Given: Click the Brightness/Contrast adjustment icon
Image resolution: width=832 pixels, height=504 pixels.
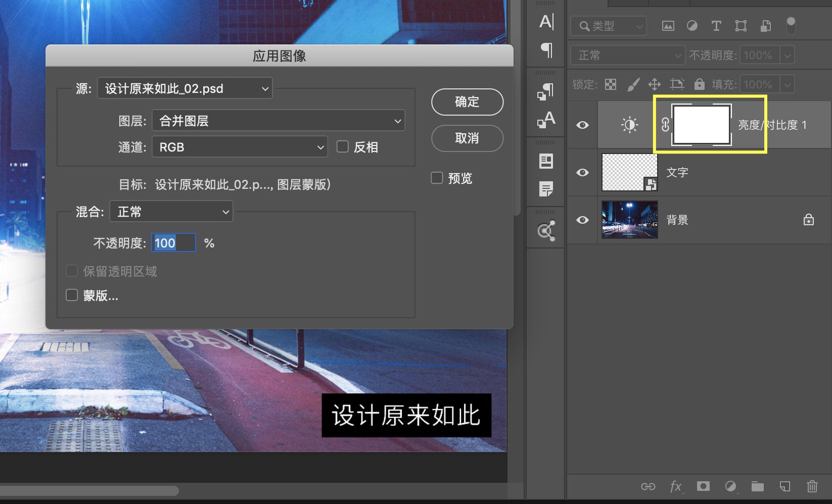Looking at the screenshot, I should click(x=630, y=125).
